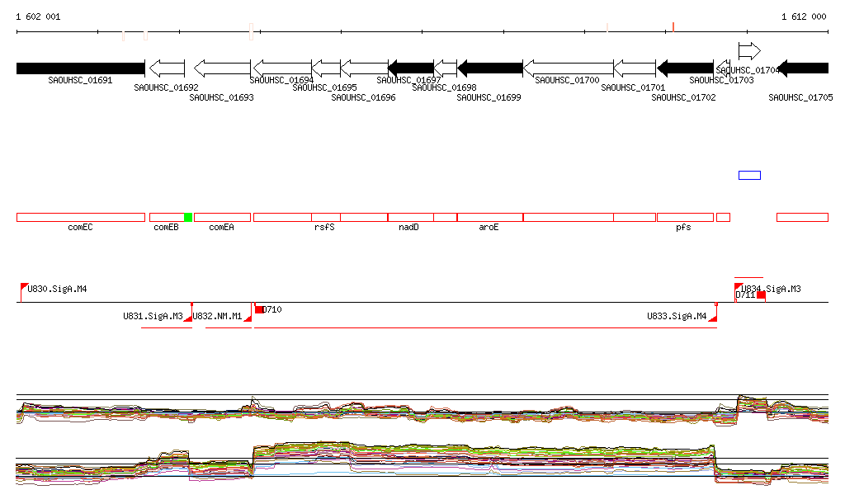Screen dimensions: 845x504
Task: Click the U830.SigA.M4 red flag marker
Action: point(24,287)
